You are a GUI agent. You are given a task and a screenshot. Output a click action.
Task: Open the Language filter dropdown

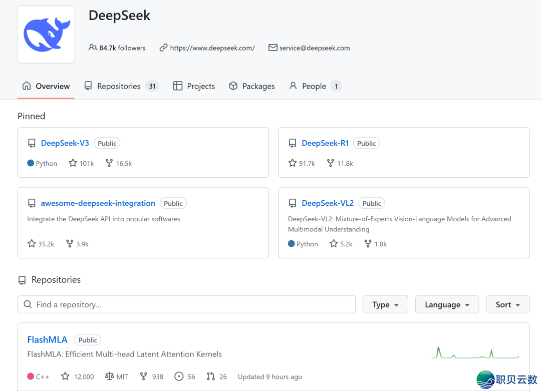(446, 304)
